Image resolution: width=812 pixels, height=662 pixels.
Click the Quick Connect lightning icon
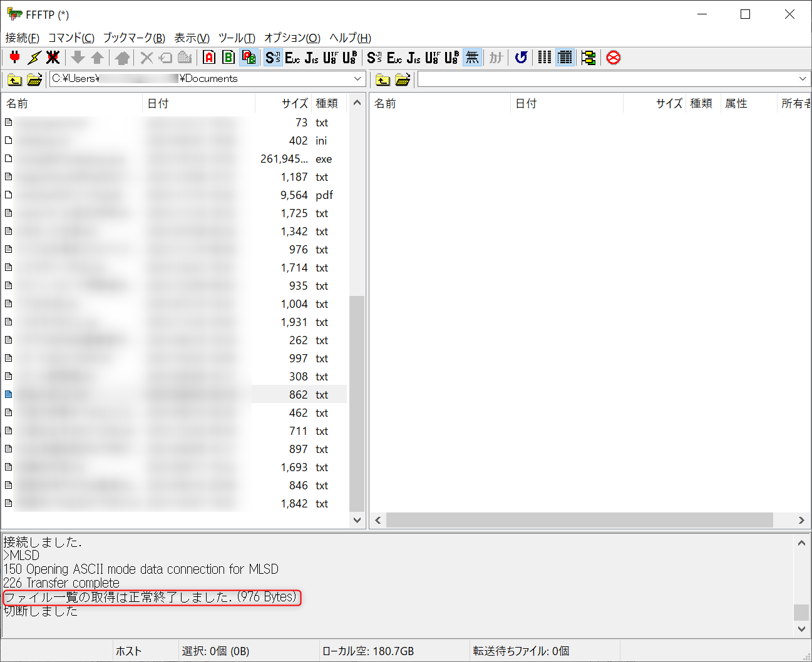[34, 58]
